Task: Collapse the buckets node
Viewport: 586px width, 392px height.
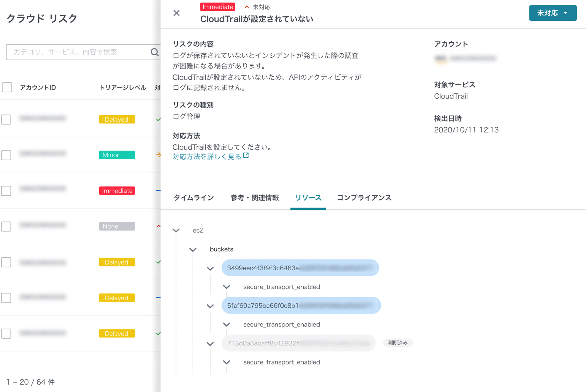Action: point(193,249)
